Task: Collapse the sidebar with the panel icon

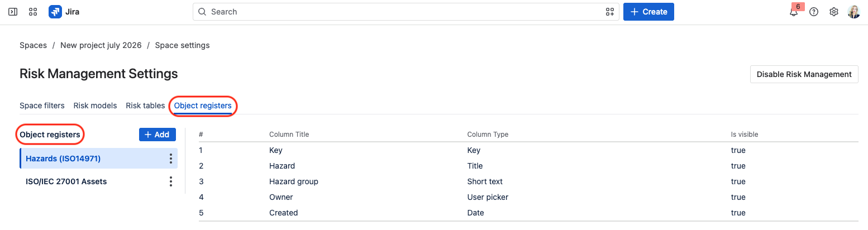Action: pos(13,12)
